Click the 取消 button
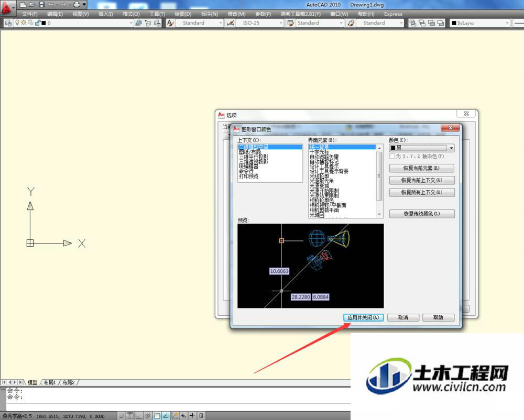This screenshot has height=420, width=524. tap(403, 317)
